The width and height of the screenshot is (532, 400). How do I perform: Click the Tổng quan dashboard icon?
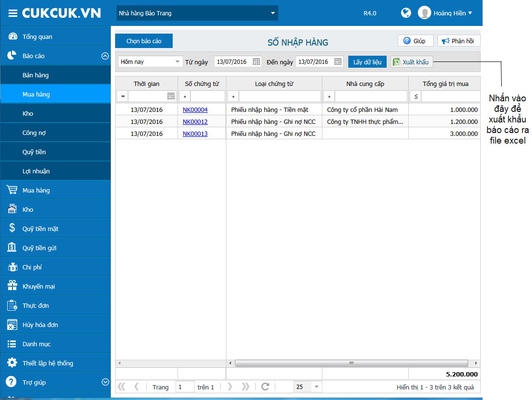[13, 36]
